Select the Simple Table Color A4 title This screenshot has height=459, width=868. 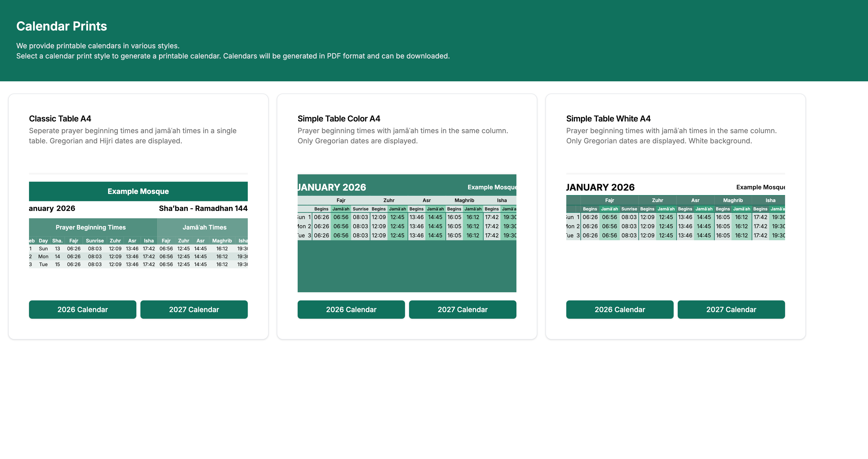[x=339, y=118]
